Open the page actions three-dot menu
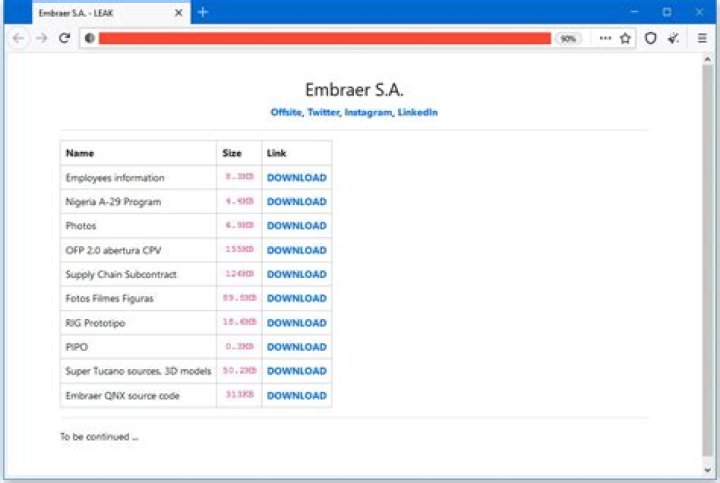 coord(605,38)
